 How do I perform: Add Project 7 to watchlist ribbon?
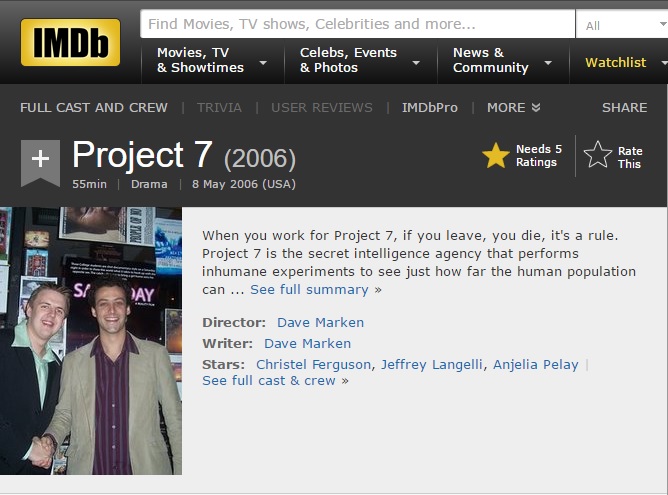pyautogui.click(x=40, y=163)
